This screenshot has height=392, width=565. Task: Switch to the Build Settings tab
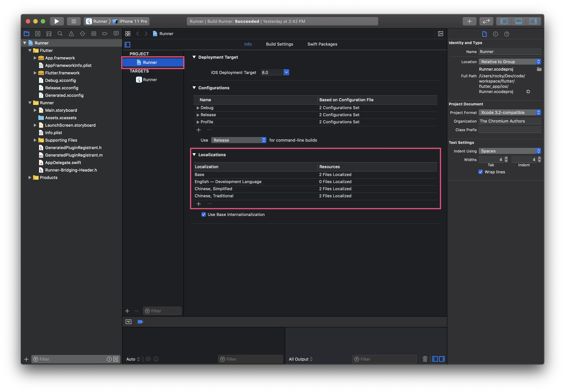tap(280, 44)
